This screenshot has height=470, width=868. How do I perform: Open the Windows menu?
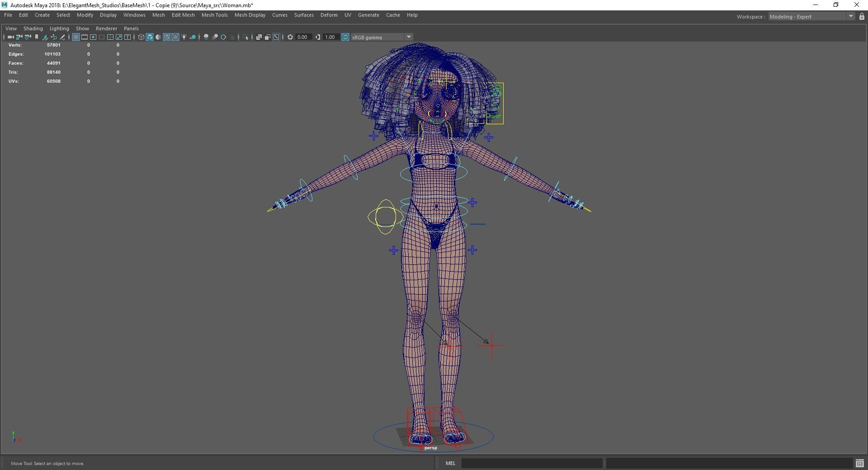pos(134,15)
